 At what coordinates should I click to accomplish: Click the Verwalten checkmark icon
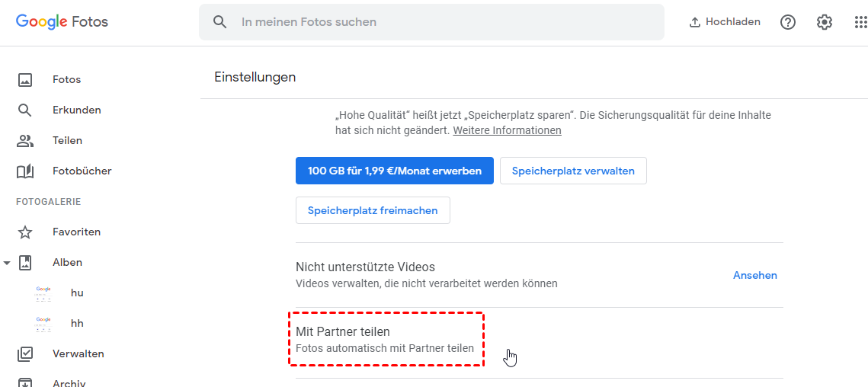tap(25, 353)
